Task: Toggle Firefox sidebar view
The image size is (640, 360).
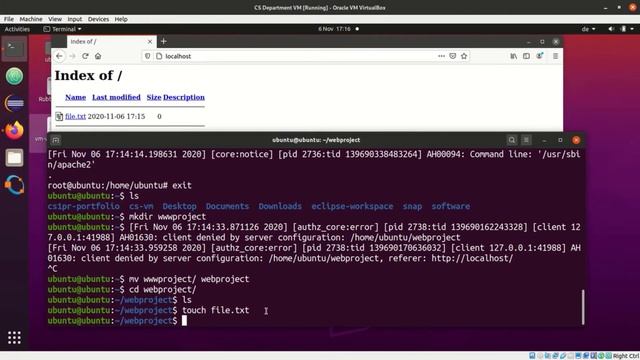Action: 527,56
